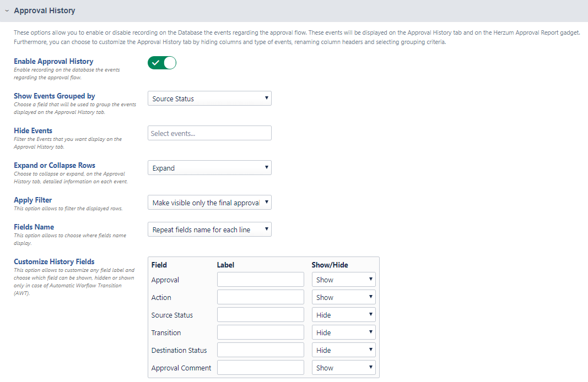Click the Action field label input
The height and width of the screenshot is (382, 588).
(x=260, y=297)
